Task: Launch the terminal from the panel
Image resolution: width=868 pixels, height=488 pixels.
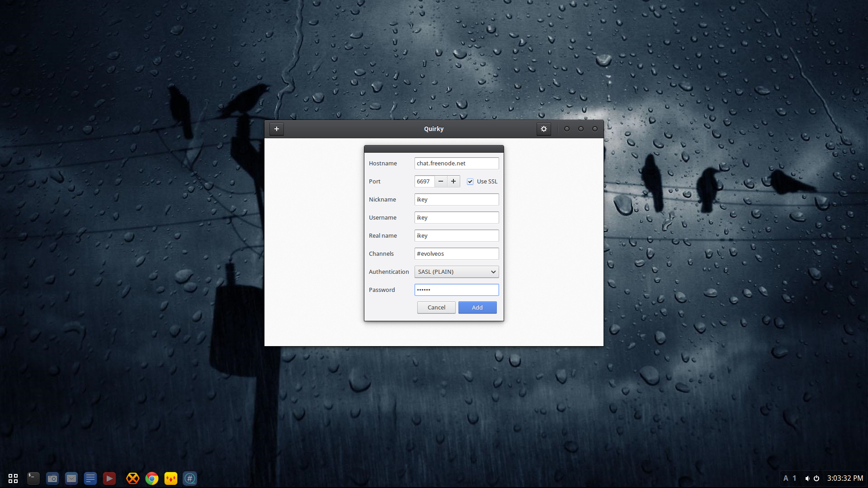Action: click(x=33, y=478)
